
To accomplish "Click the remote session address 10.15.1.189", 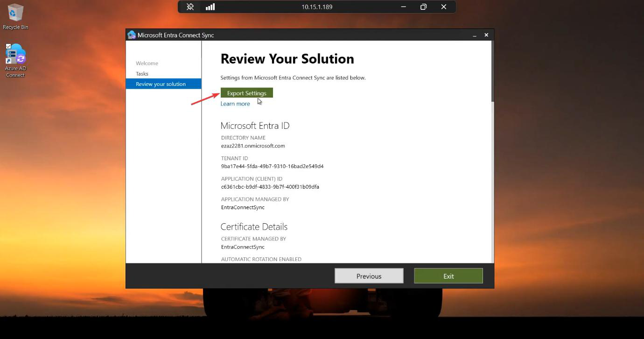I will (x=317, y=7).
